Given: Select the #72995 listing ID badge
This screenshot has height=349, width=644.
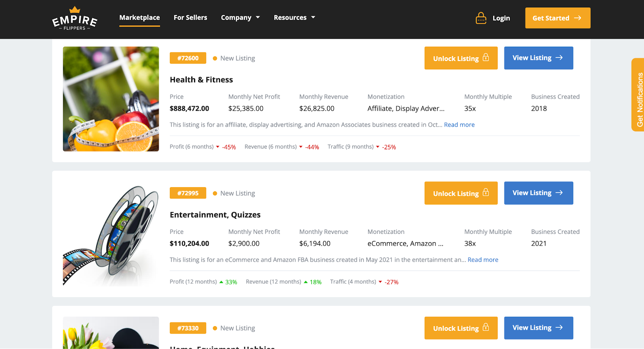Looking at the screenshot, I should [188, 193].
